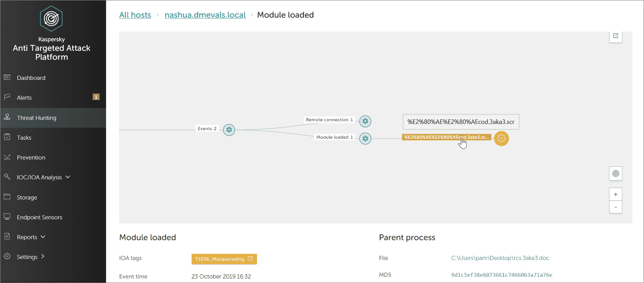
Task: Click the Module loaded gear node
Action: (365, 138)
